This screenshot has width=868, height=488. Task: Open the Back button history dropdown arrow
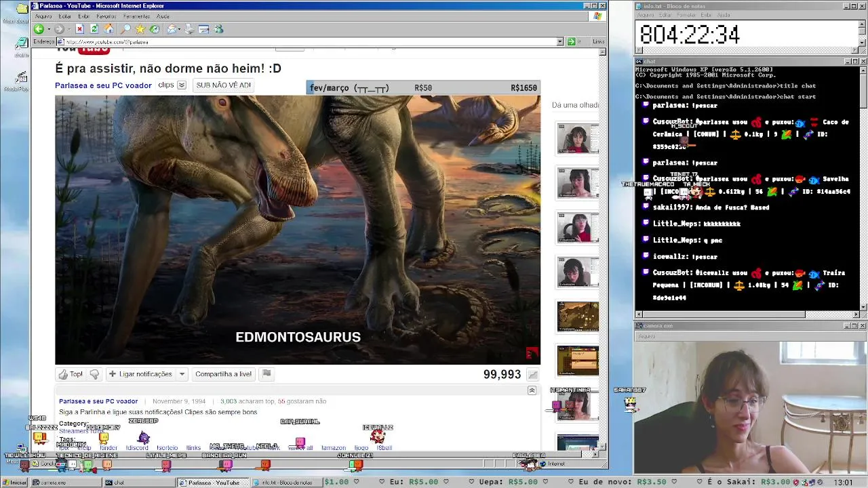pyautogui.click(x=48, y=29)
